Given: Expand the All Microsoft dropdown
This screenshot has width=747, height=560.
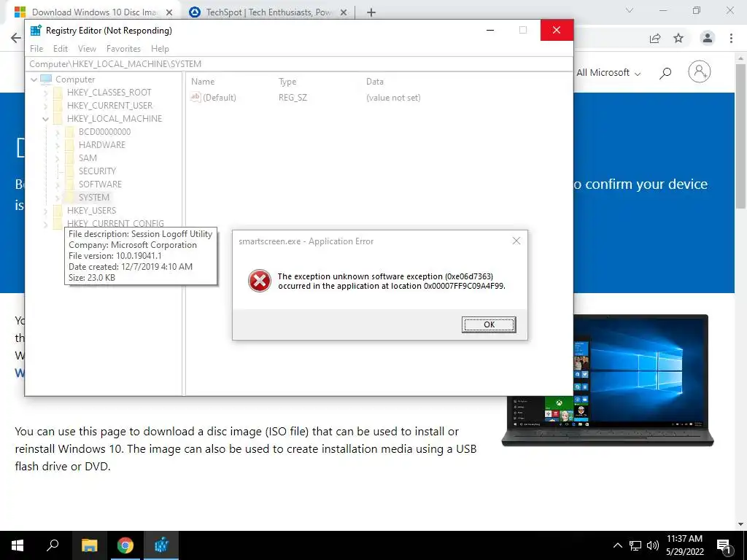Looking at the screenshot, I should [608, 73].
